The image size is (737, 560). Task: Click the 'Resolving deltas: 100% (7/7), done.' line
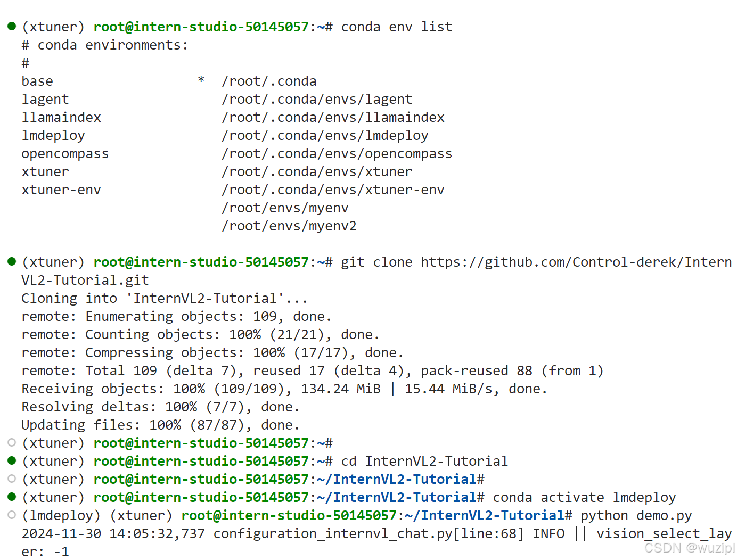161,407
